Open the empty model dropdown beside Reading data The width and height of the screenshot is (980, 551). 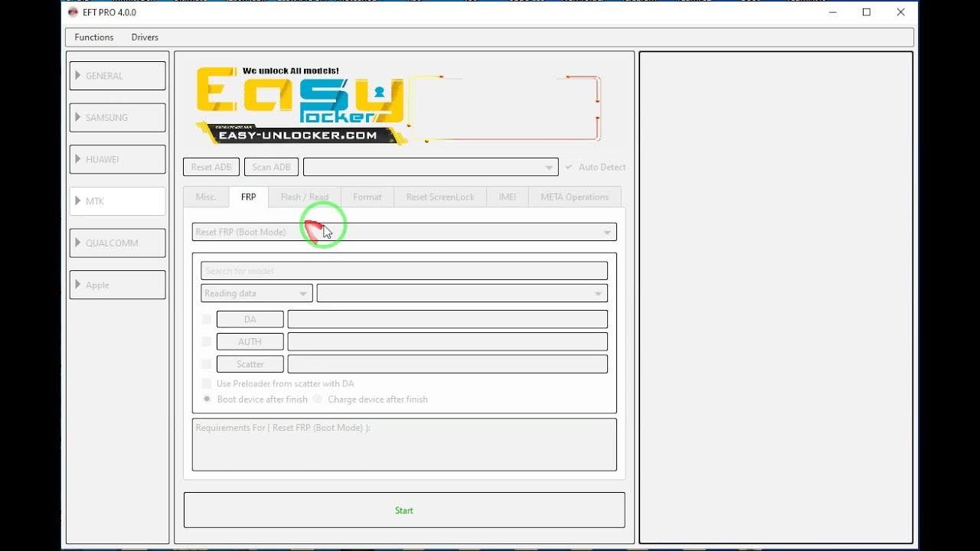click(x=462, y=293)
